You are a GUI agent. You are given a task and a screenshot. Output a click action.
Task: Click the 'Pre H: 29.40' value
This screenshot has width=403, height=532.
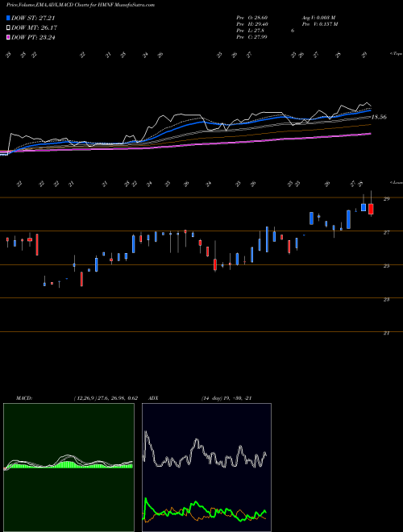252,24
